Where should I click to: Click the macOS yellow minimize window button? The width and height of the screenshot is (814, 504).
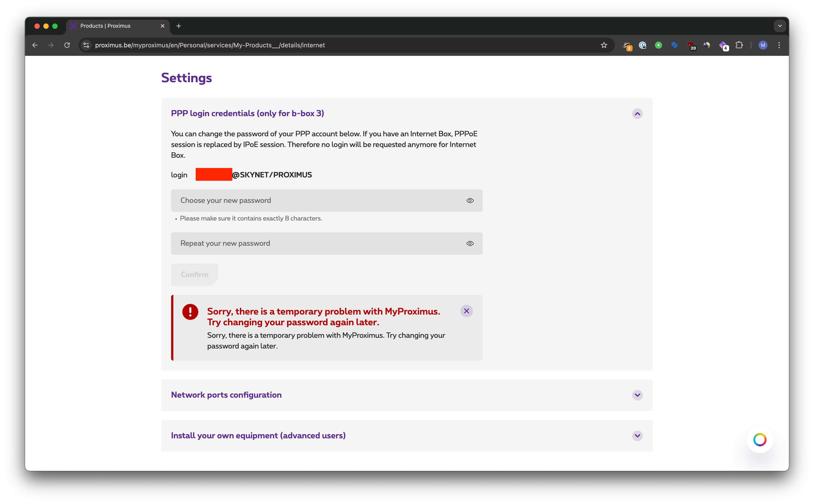point(46,26)
